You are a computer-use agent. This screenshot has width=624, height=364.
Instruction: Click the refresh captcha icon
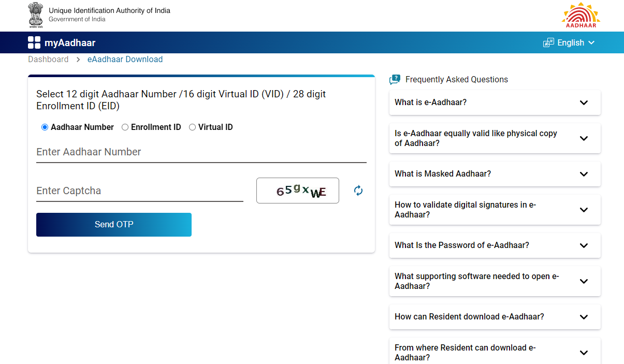click(358, 191)
